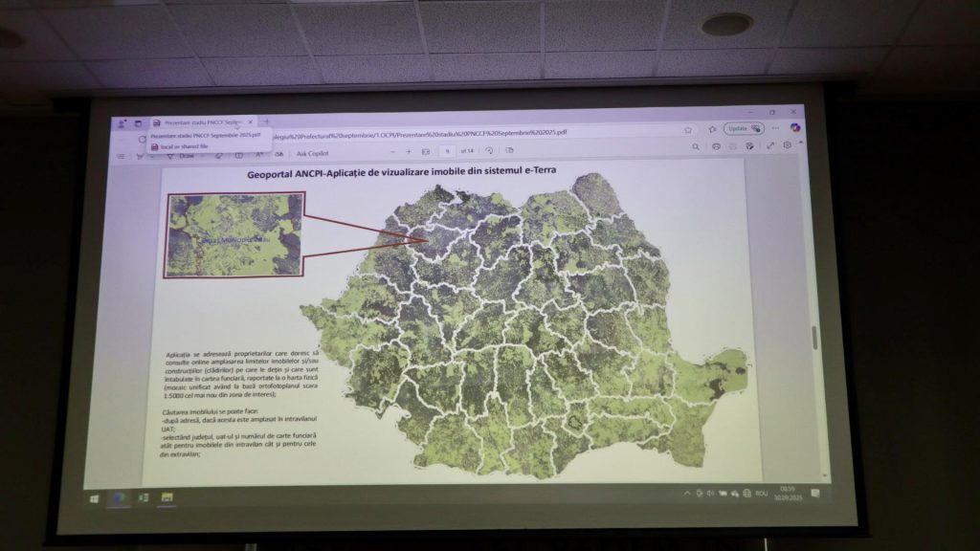Image resolution: width=980 pixels, height=551 pixels.
Task: Click the Zoom in plus icon
Action: coord(409,151)
